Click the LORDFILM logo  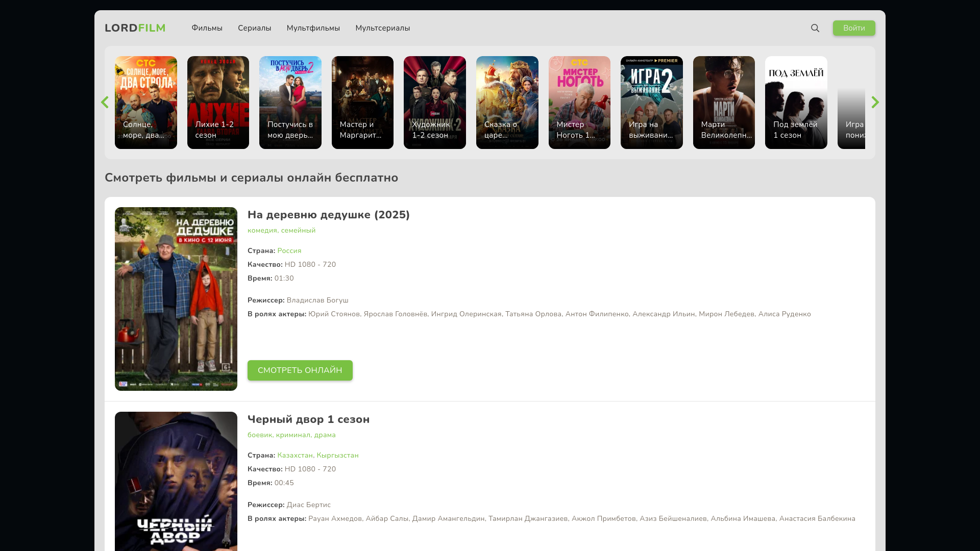click(135, 28)
